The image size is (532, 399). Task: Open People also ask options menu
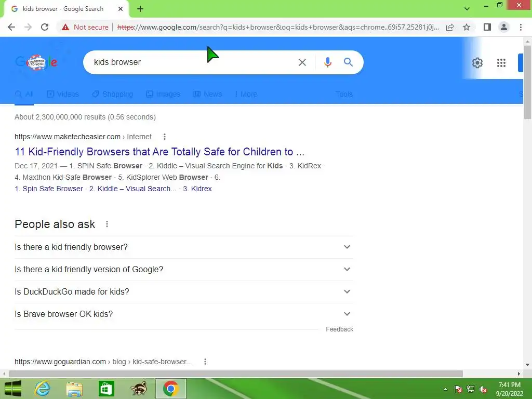(x=107, y=224)
